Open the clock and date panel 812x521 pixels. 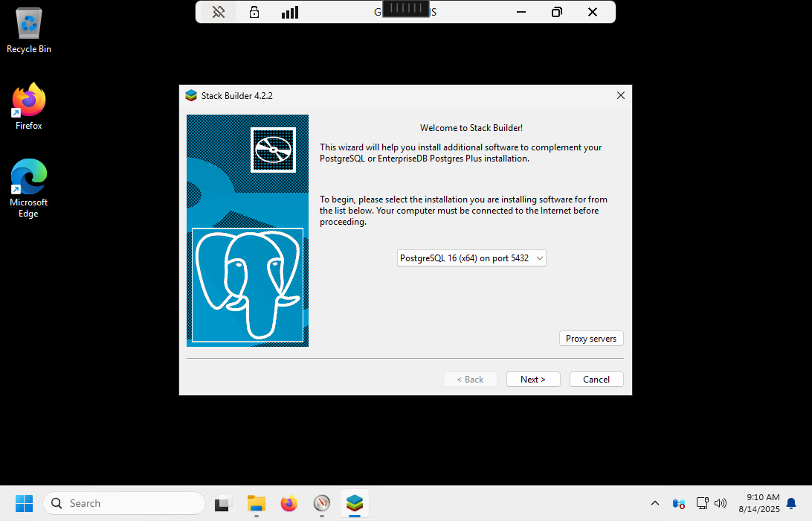[758, 504]
